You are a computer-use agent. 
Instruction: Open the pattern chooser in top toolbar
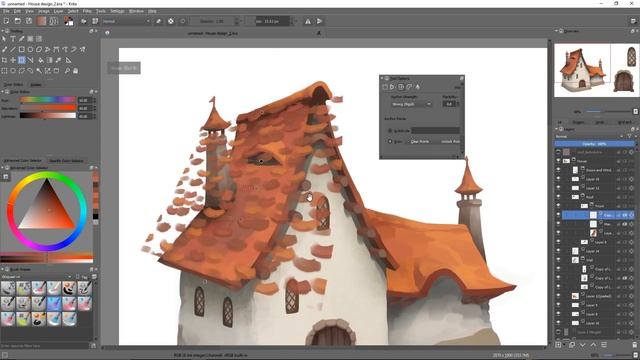click(x=53, y=21)
